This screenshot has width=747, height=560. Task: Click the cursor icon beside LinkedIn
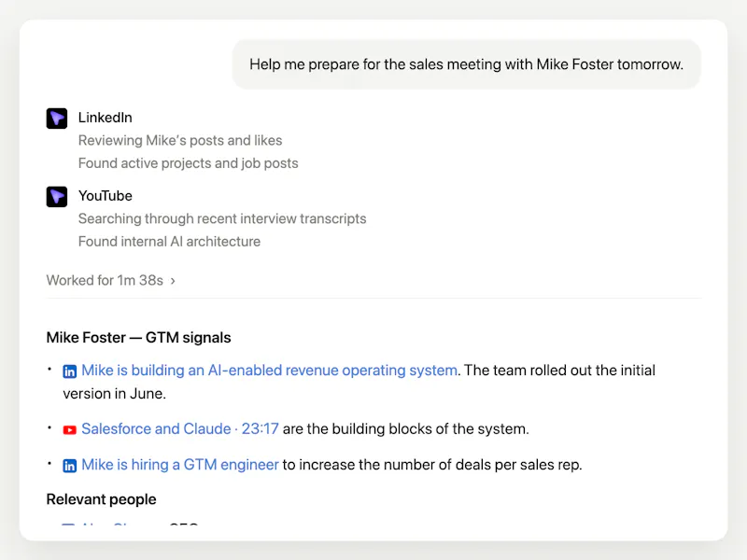coord(57,119)
